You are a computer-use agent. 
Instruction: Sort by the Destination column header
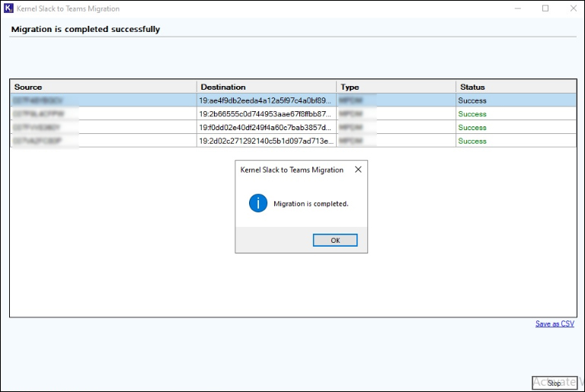coord(267,87)
